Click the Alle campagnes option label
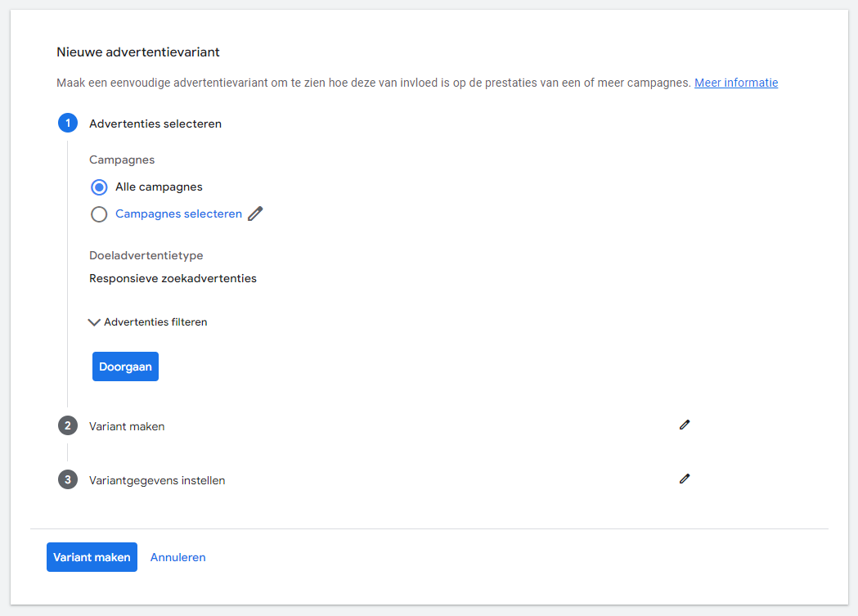Viewport: 858px width, 616px height. point(159,187)
